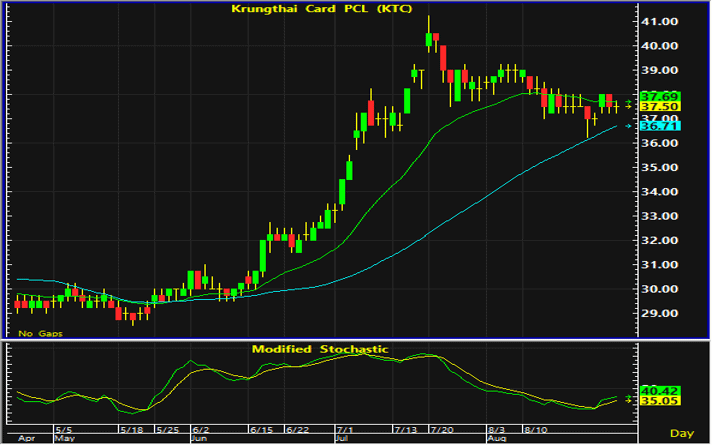Image resolution: width=712 pixels, height=445 pixels.
Task: Click the 33.00 price axis label
Action: click(x=659, y=216)
